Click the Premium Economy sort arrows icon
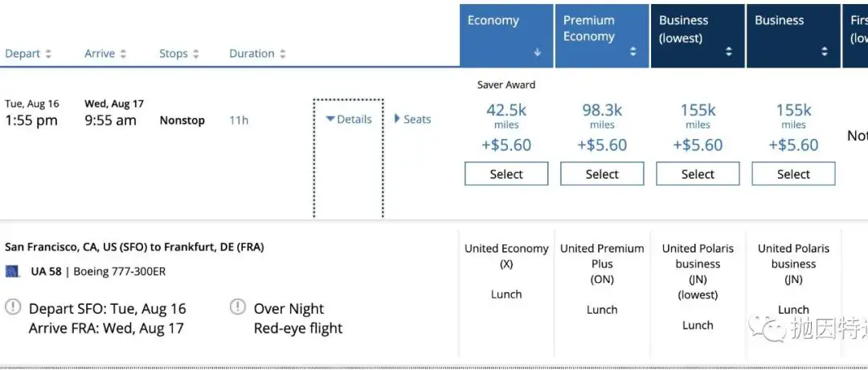Image resolution: width=868 pixels, height=370 pixels. pyautogui.click(x=633, y=52)
